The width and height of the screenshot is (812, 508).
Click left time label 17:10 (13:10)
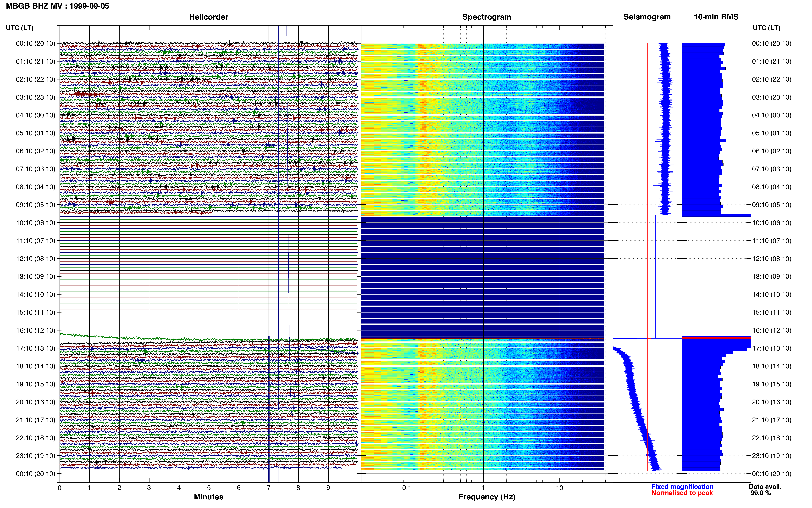[x=36, y=348]
